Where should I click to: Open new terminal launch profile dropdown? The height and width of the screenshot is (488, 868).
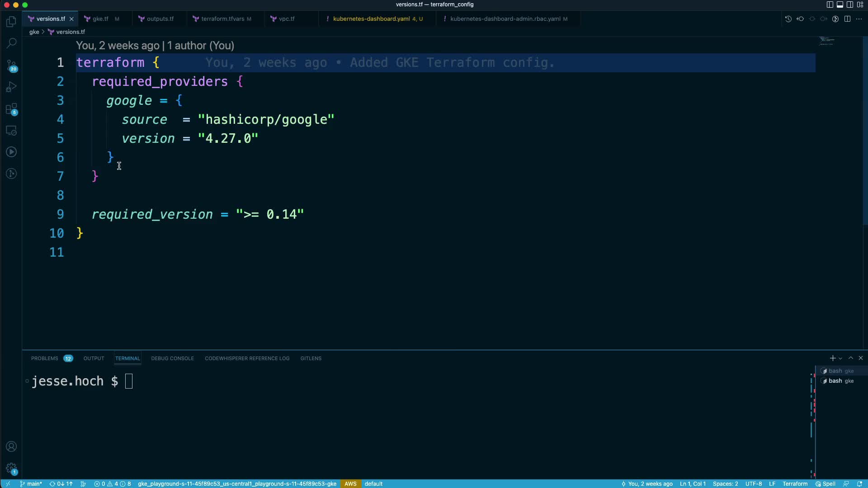(x=840, y=358)
